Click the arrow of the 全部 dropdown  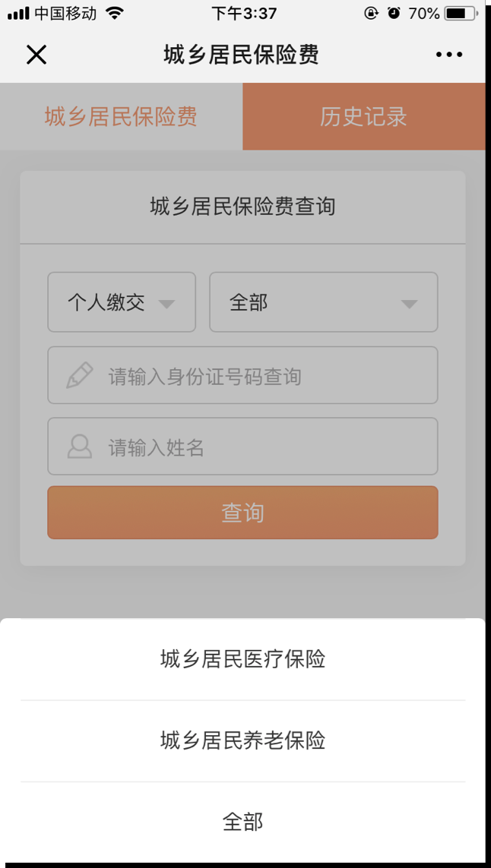(x=409, y=304)
